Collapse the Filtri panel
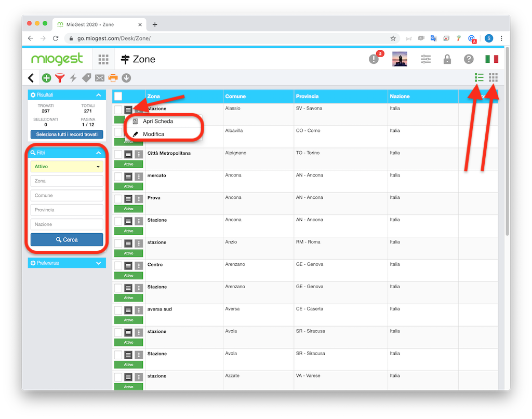This screenshot has height=419, width=532. [99, 153]
